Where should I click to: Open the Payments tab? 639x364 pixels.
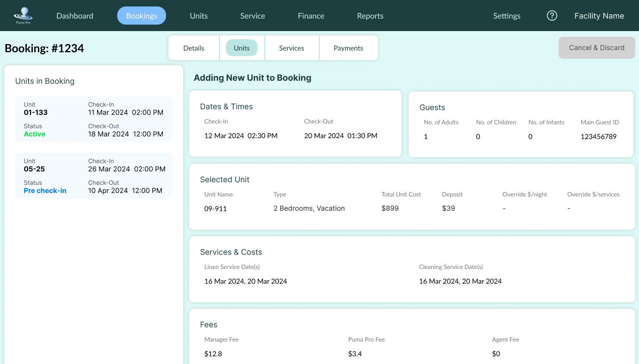pos(348,48)
